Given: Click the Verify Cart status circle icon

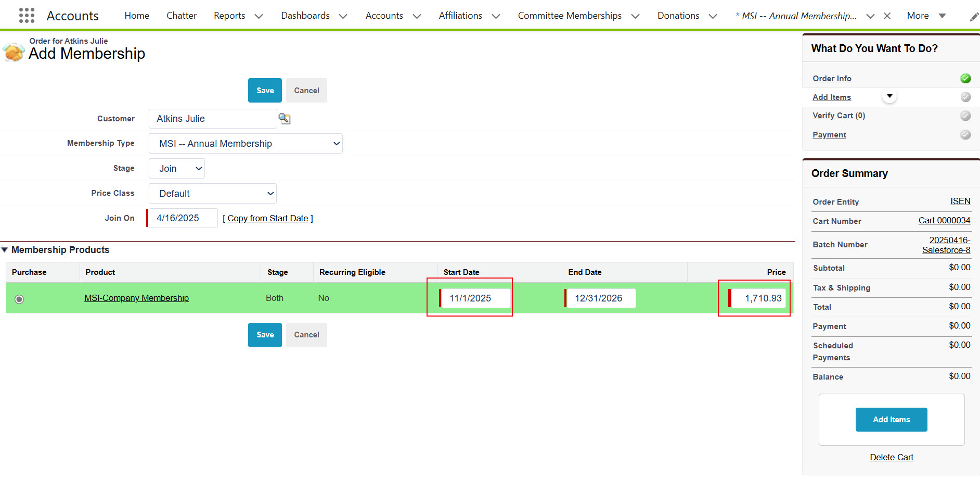Looking at the screenshot, I should click(965, 116).
